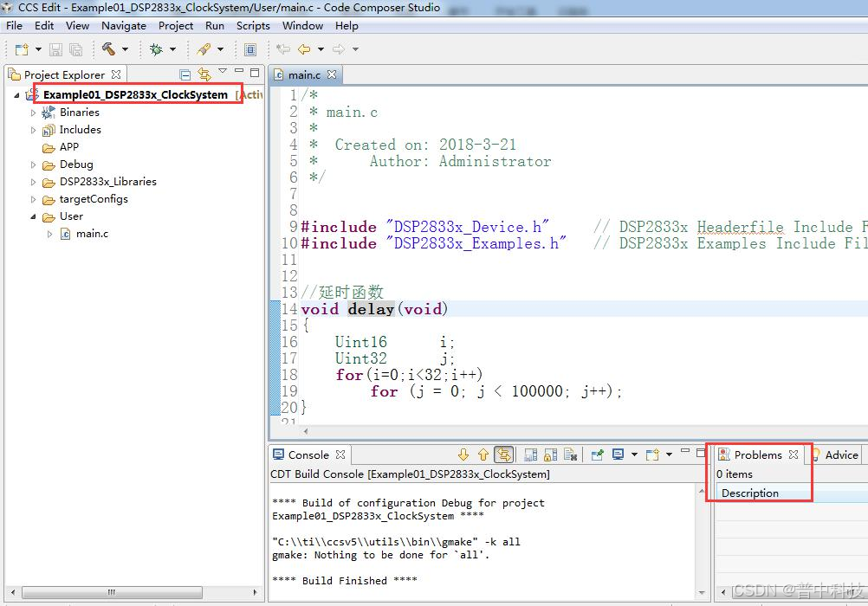Open the Navigate menu
868x606 pixels.
tap(124, 25)
